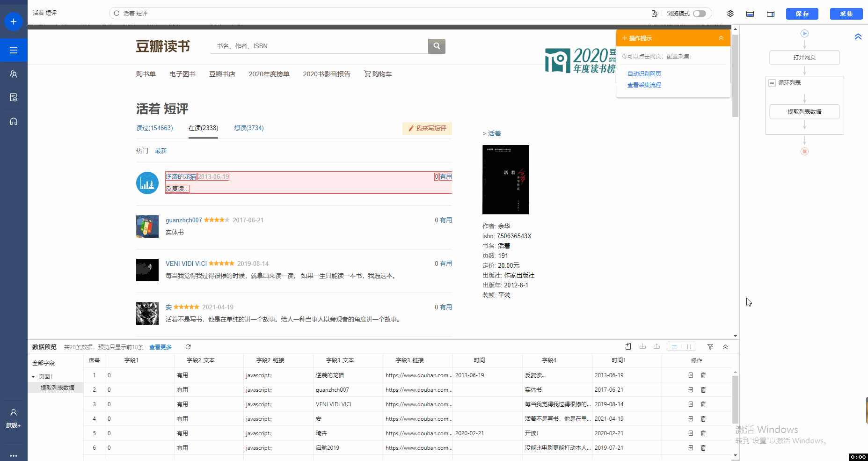The height and width of the screenshot is (461, 868).
Task: Open the filter funnel icon in data preview
Action: (710, 347)
